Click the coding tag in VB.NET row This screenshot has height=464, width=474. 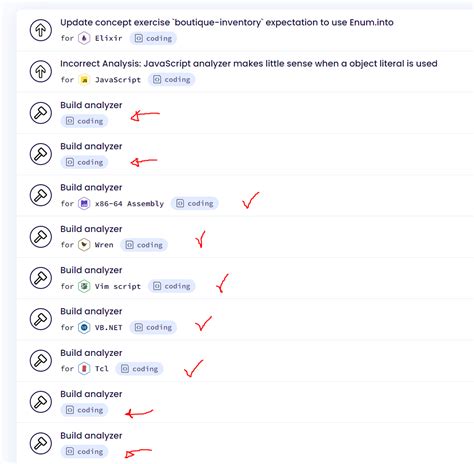(153, 328)
